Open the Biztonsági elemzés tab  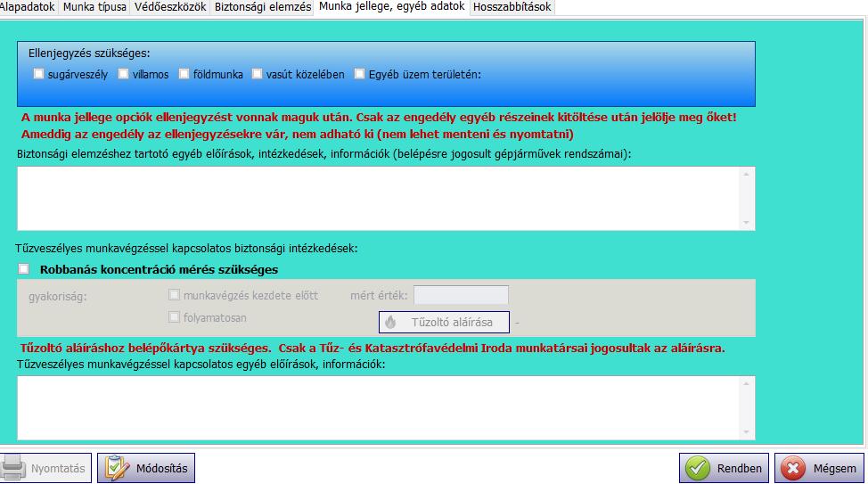click(262, 7)
